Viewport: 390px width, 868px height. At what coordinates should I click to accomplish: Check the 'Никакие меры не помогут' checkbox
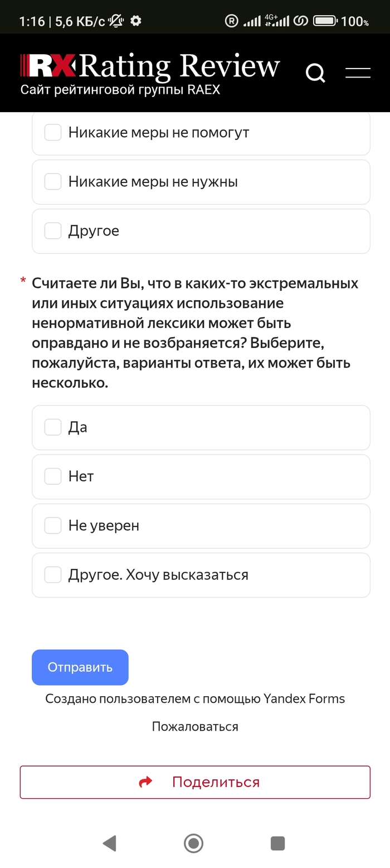[53, 133]
